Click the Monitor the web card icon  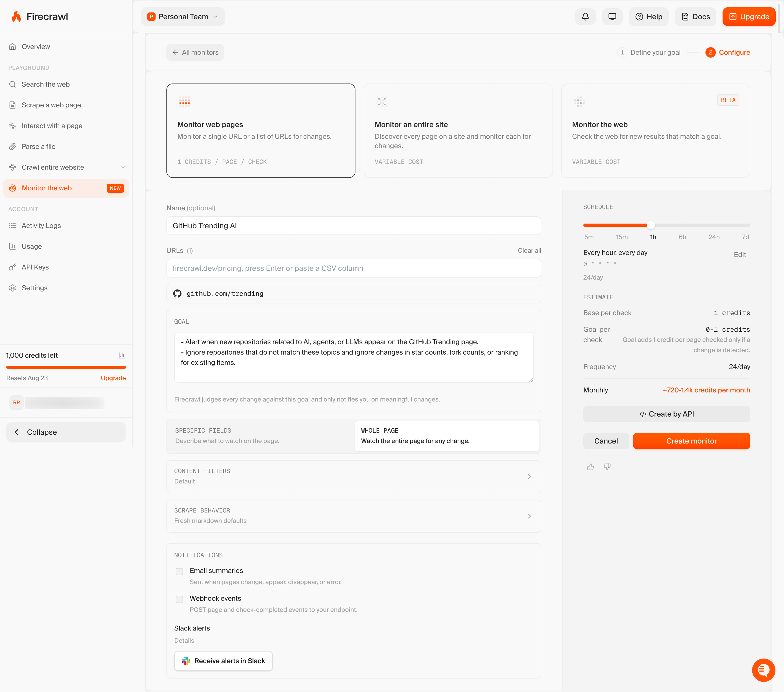579,101
